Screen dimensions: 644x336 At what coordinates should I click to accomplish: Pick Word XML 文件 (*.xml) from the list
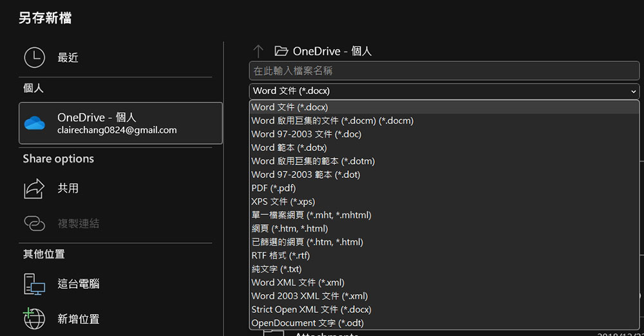pyautogui.click(x=444, y=282)
